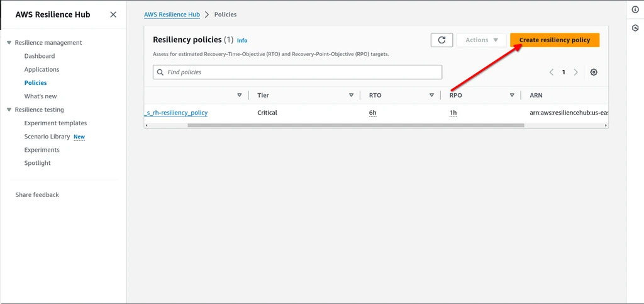
Task: Sort by the RPO column arrow
Action: 512,95
